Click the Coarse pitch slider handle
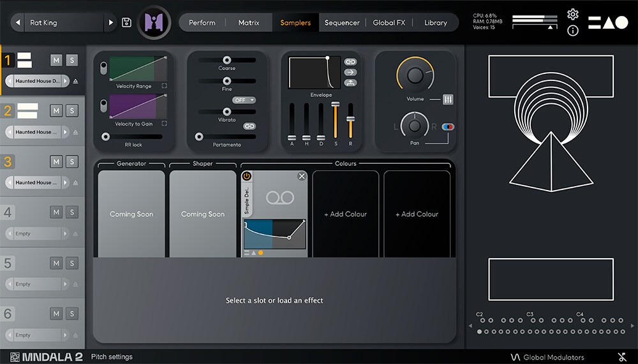Image resolution: width=638 pixels, height=364 pixels. tap(226, 61)
